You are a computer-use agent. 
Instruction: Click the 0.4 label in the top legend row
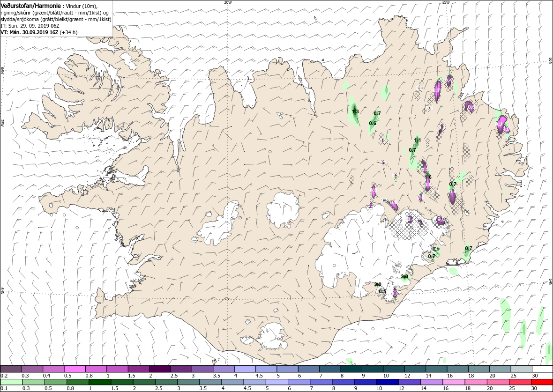[x=46, y=376]
